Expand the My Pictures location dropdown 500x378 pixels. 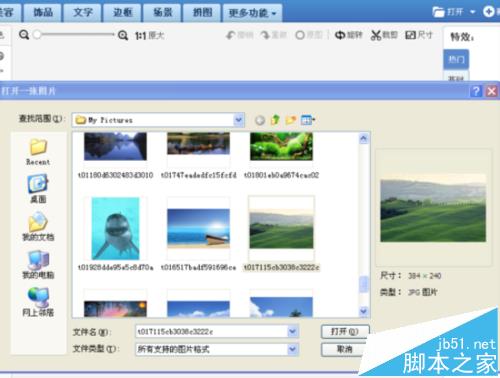(239, 120)
